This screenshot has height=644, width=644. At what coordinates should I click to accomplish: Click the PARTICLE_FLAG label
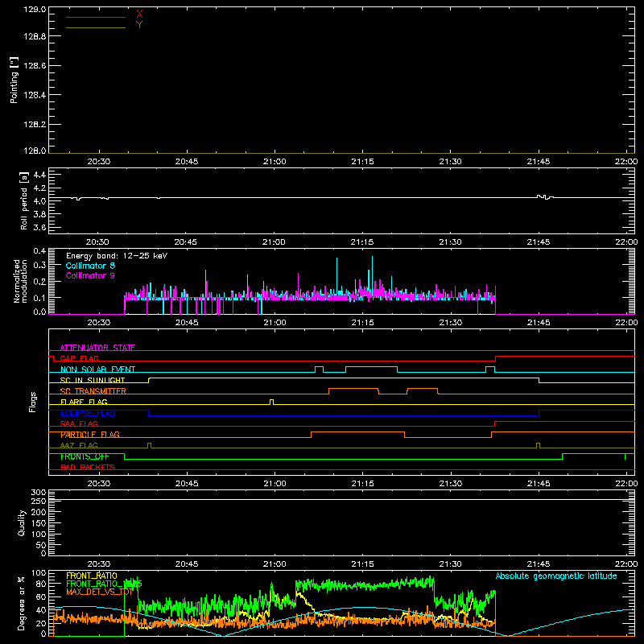click(x=90, y=435)
